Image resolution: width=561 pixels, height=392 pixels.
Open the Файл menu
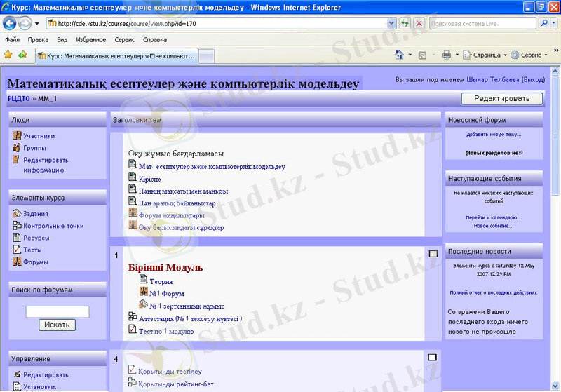click(x=12, y=40)
